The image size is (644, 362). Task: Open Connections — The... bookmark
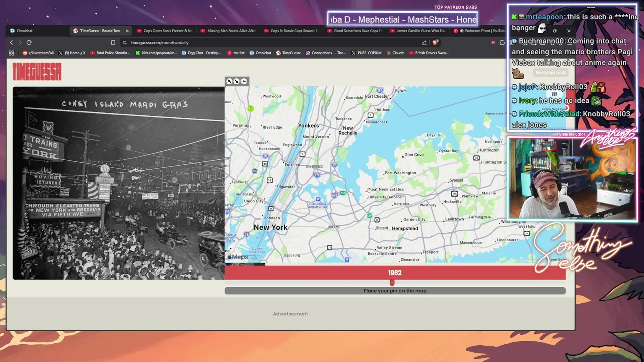(x=326, y=53)
